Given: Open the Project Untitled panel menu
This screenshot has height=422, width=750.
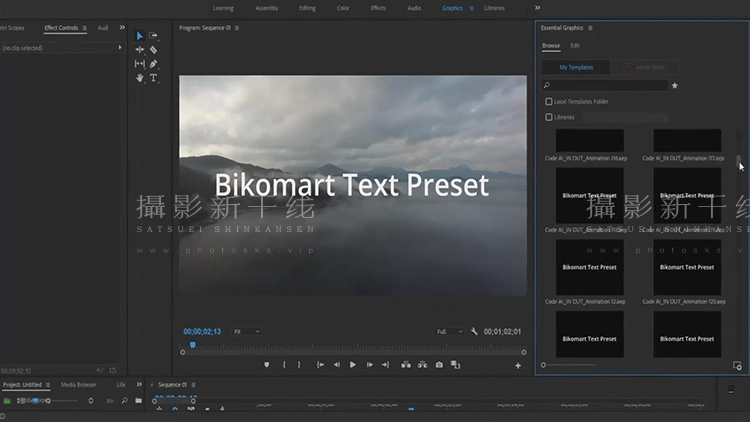Looking at the screenshot, I should tap(48, 385).
